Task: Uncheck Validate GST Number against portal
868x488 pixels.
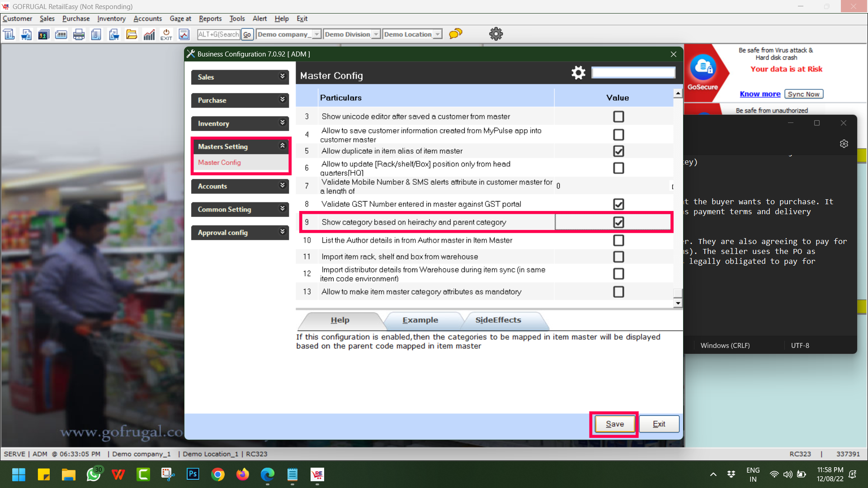Action: pos(618,204)
